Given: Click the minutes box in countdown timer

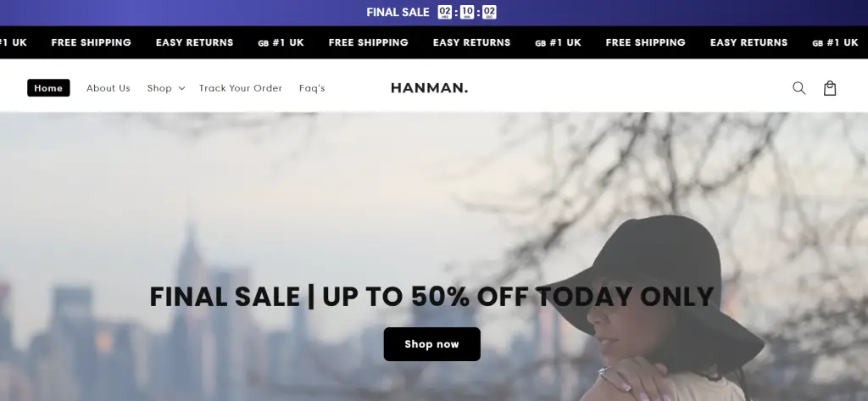Looking at the screenshot, I should (467, 12).
